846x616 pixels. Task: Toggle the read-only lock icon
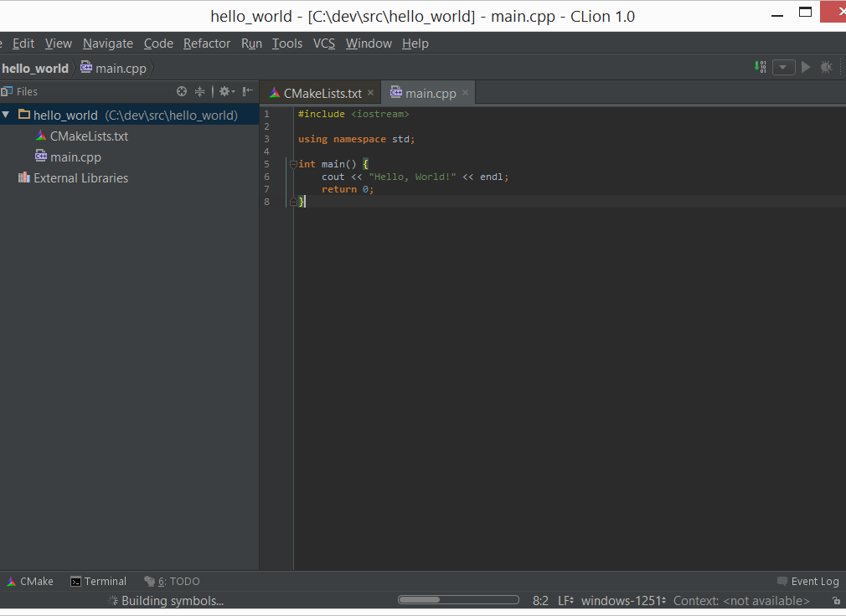pos(836,601)
